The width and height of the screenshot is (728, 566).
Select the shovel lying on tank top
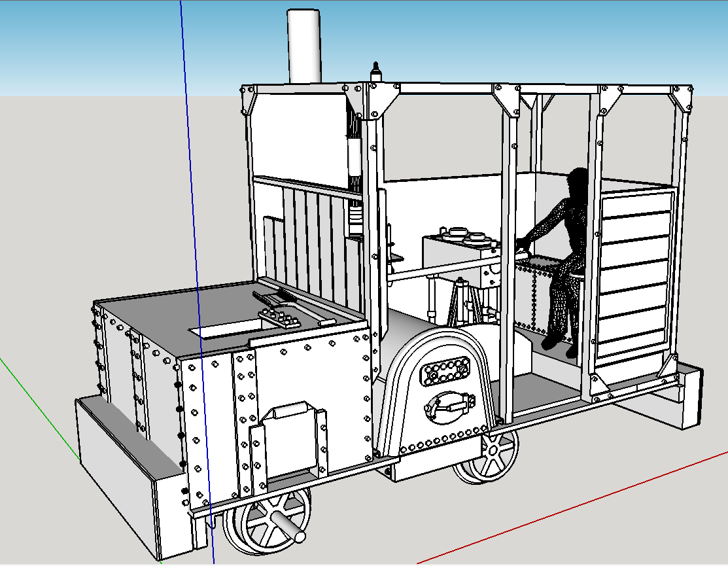click(x=294, y=306)
